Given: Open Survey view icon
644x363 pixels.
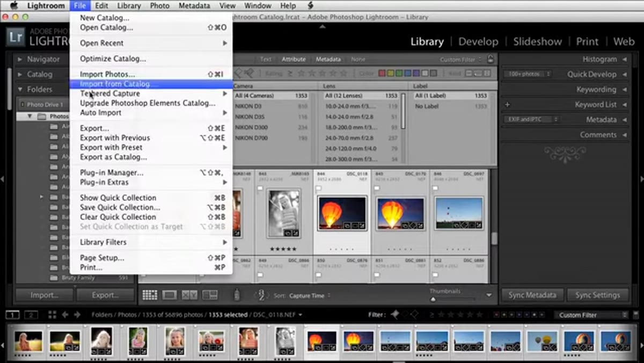Looking at the screenshot, I should pos(210,295).
